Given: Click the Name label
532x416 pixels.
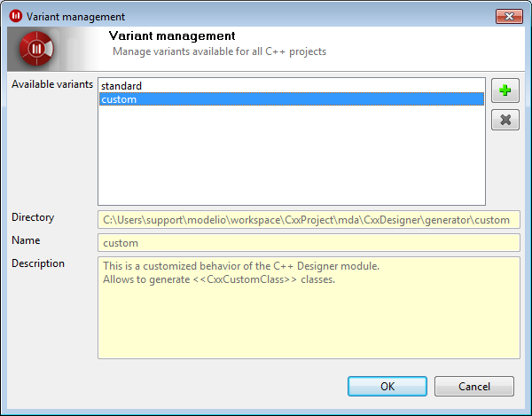Looking at the screenshot, I should click(x=26, y=240).
